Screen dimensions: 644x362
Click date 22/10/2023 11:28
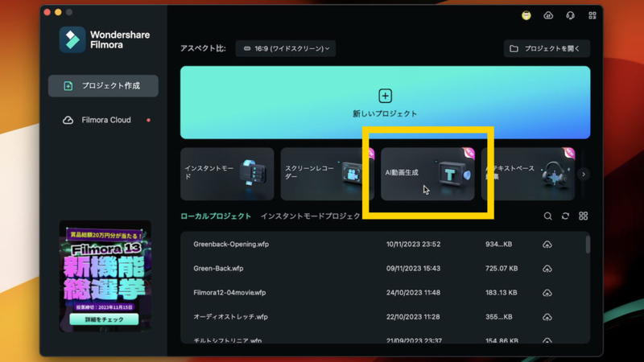click(413, 317)
